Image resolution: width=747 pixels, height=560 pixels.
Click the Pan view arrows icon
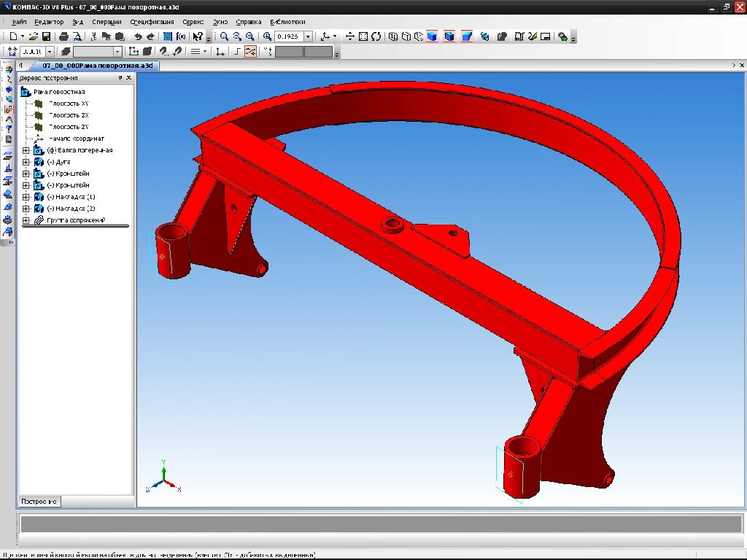click(349, 36)
